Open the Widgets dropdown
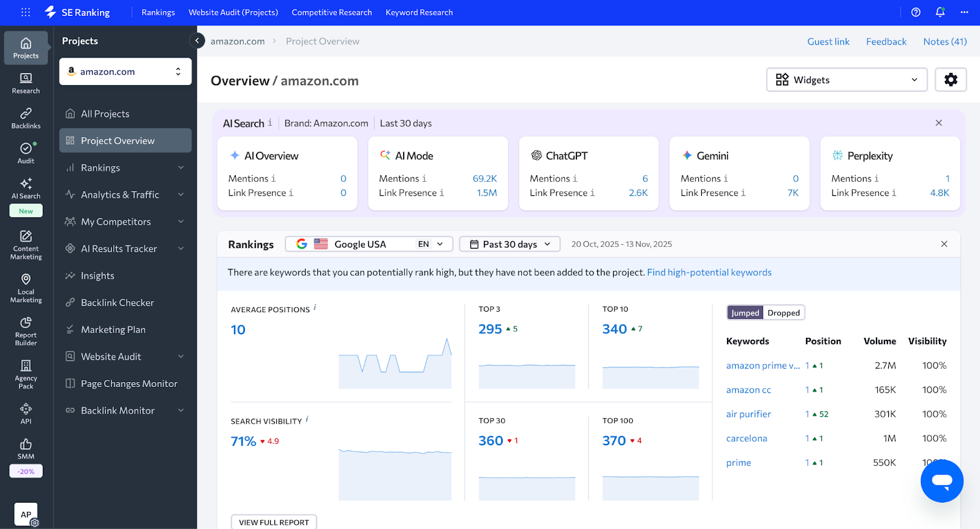This screenshot has width=980, height=529. [846, 80]
